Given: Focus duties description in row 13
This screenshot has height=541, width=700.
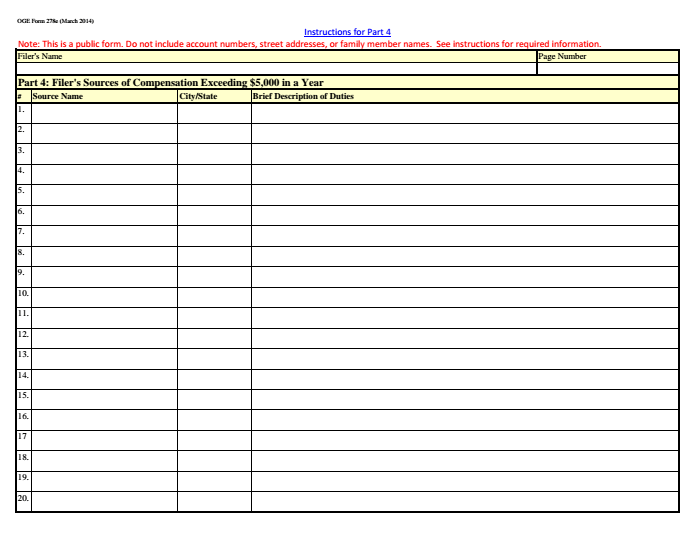Looking at the screenshot, I should (x=464, y=358).
